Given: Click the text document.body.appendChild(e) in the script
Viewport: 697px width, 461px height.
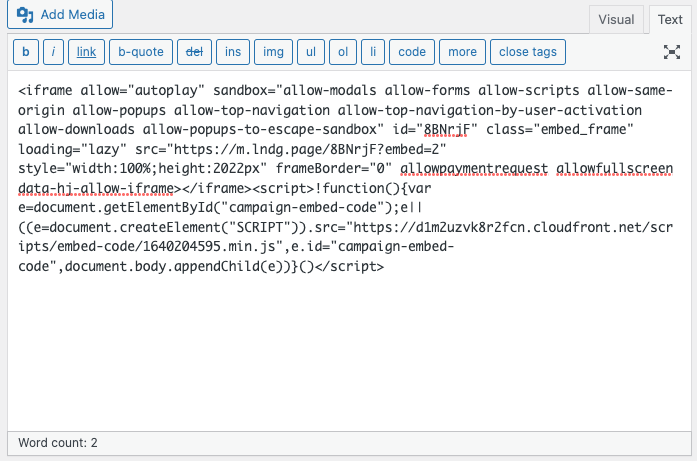Looking at the screenshot, I should [173, 267].
